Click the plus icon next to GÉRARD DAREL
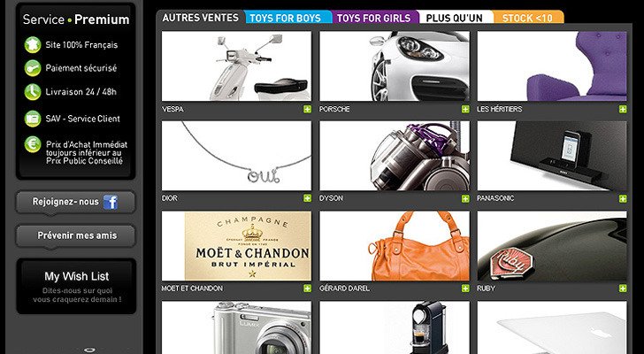Viewport: 644px width, 354px height. (x=465, y=289)
